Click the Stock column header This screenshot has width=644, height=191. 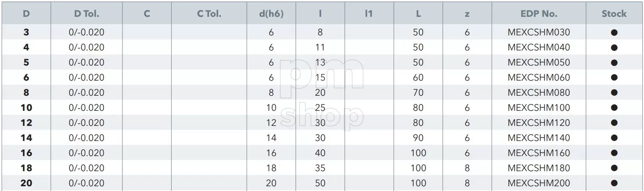tap(614, 14)
